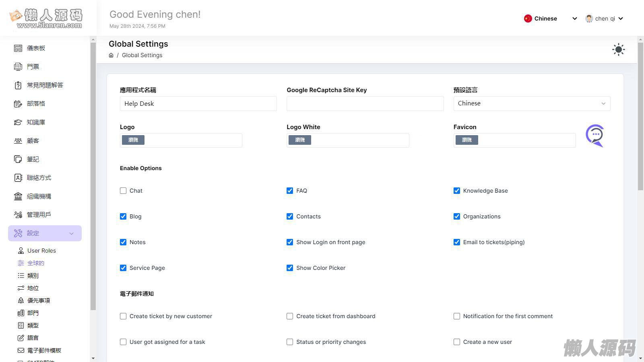Open the chen qi user menu
This screenshot has width=644, height=362.
(604, 19)
